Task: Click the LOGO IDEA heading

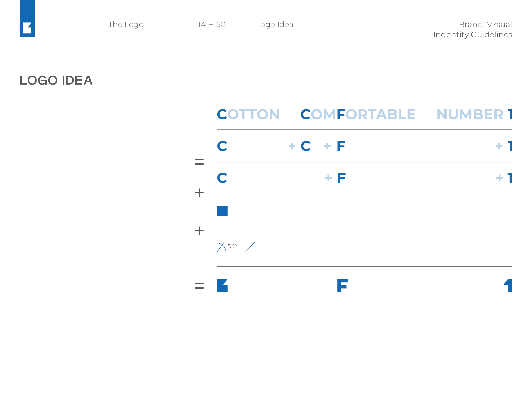Action: point(56,80)
